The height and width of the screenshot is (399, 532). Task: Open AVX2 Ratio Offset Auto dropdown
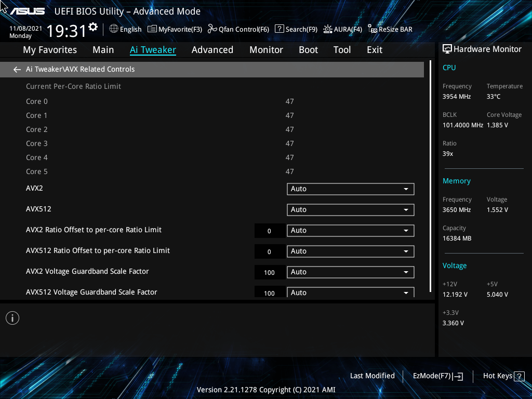click(351, 231)
